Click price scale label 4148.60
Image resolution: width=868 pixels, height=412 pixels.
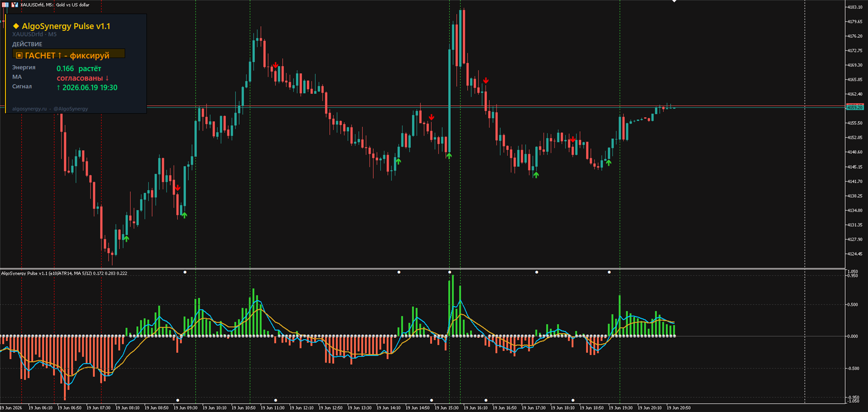[x=855, y=152]
